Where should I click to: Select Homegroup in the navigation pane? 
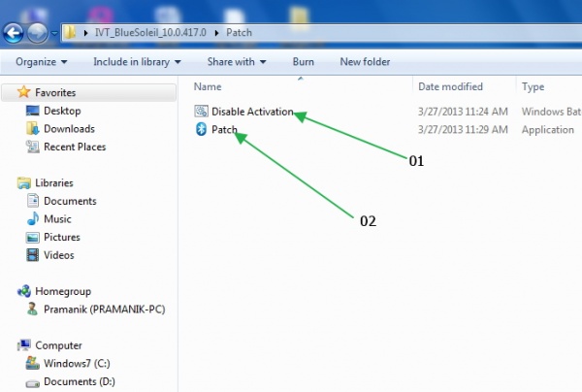click(x=63, y=292)
